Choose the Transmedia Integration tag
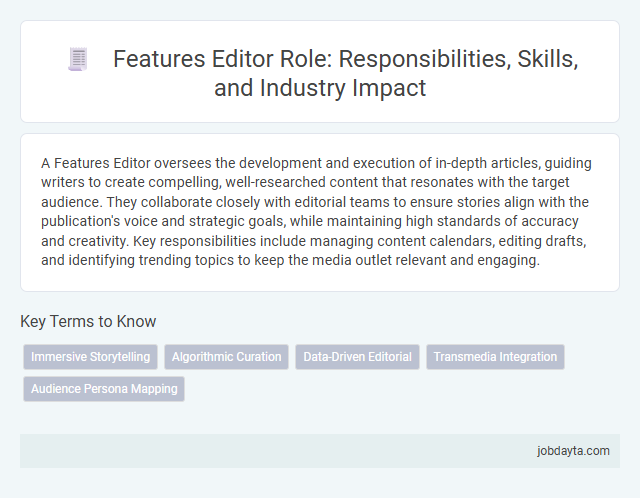The height and width of the screenshot is (498, 640). pyautogui.click(x=495, y=357)
